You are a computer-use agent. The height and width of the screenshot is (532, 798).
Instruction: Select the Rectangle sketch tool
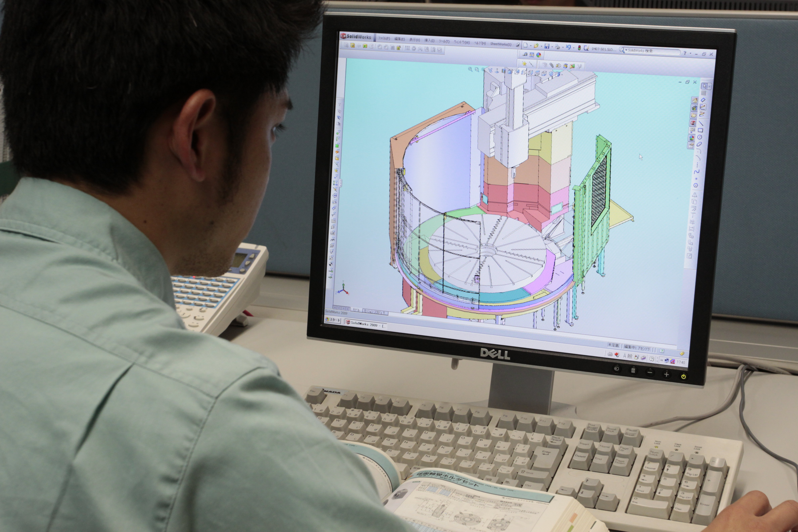click(701, 130)
